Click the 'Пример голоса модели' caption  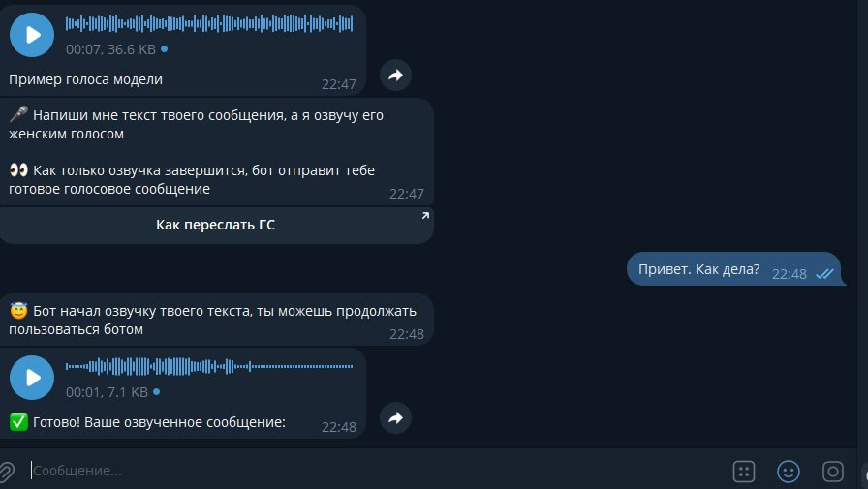coord(86,79)
